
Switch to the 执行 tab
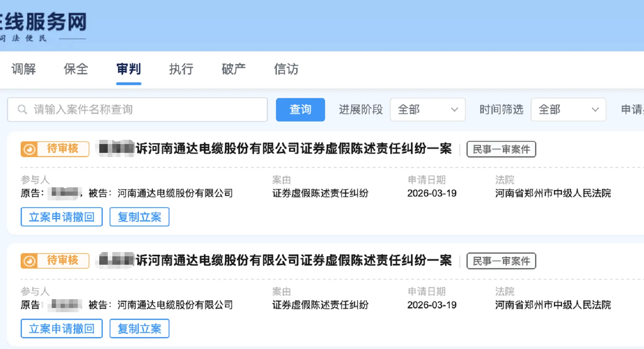click(181, 69)
